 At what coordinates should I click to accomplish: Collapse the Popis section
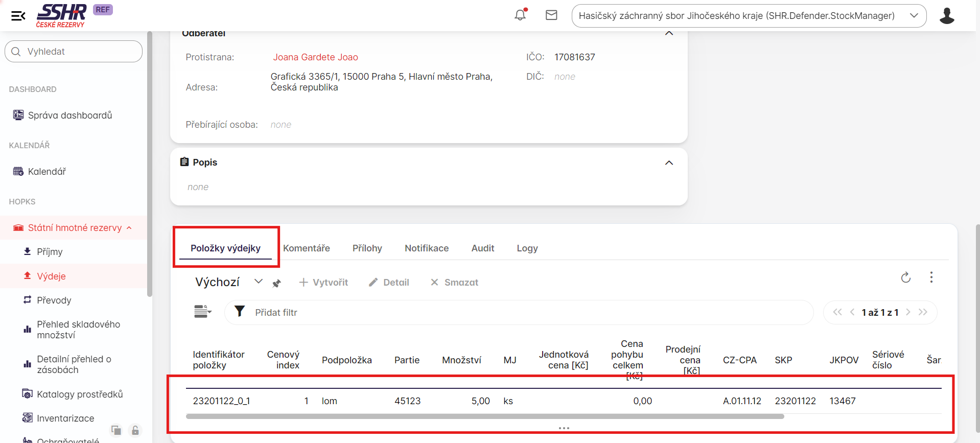[x=669, y=162]
